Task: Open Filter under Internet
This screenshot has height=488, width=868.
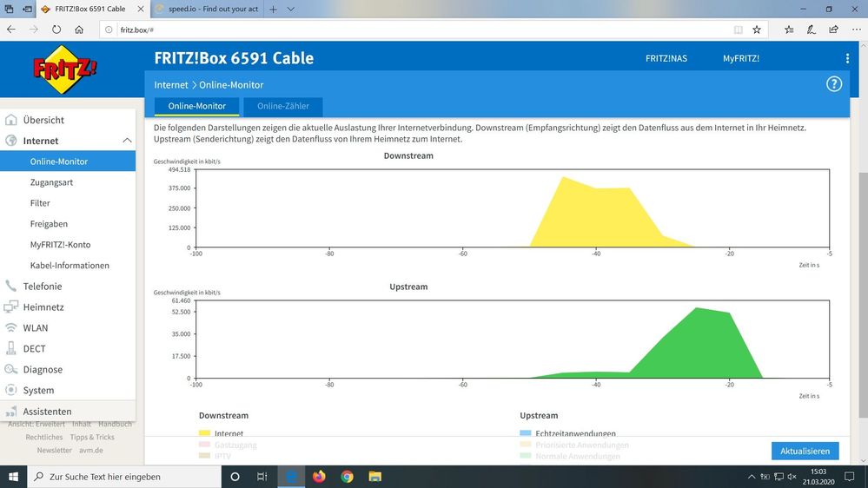Action: 40,203
